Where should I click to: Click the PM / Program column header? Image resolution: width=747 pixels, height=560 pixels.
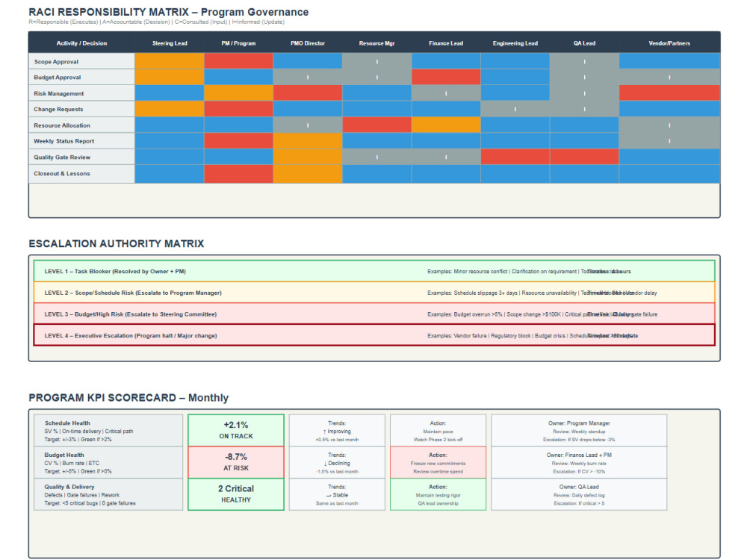[239, 43]
